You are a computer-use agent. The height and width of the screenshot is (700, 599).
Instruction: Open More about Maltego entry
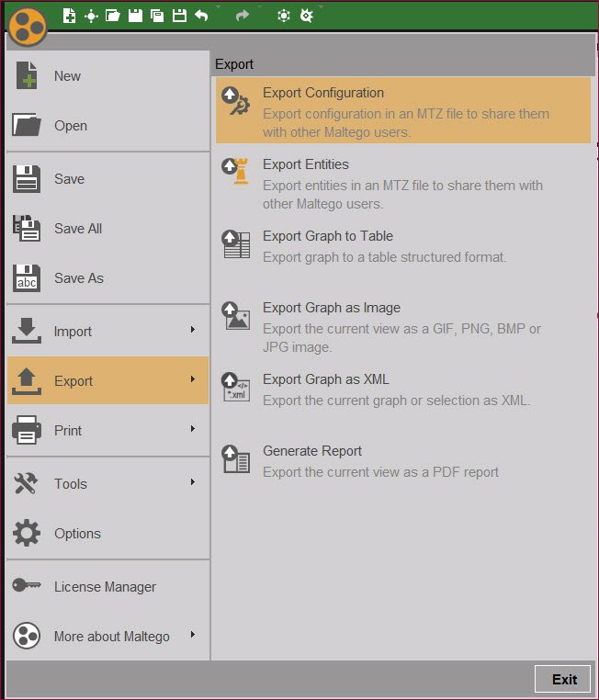click(x=108, y=636)
